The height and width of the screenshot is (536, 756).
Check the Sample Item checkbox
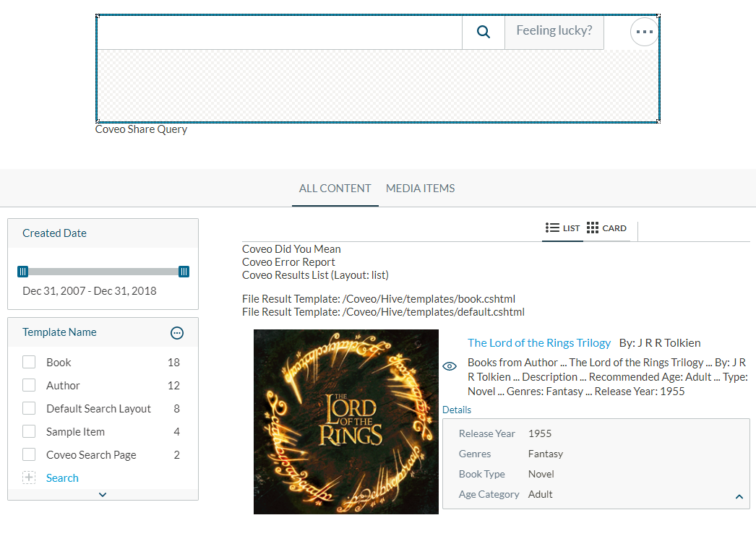click(x=29, y=431)
